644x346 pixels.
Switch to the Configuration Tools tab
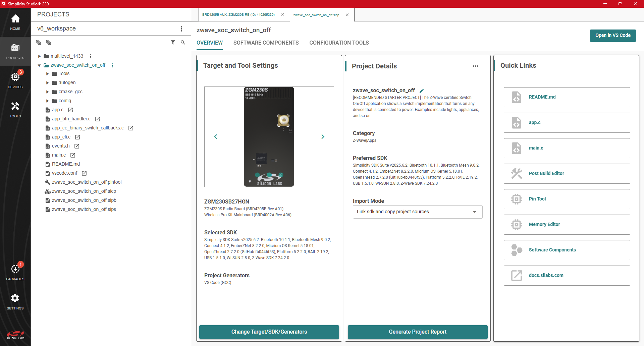click(x=339, y=43)
